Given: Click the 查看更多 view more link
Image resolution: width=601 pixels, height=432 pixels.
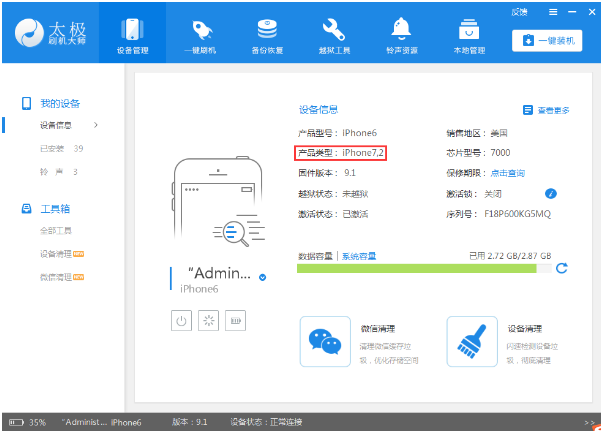Looking at the screenshot, I should point(553,110).
